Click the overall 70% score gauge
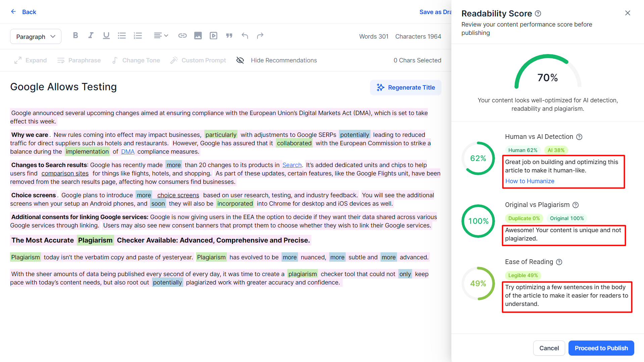The image size is (644, 362). 548,72
